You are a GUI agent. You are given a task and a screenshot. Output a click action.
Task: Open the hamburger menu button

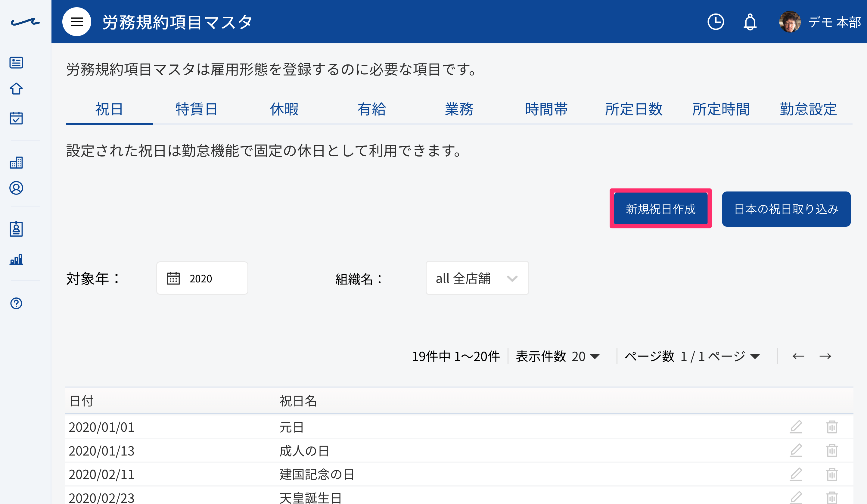pos(77,22)
